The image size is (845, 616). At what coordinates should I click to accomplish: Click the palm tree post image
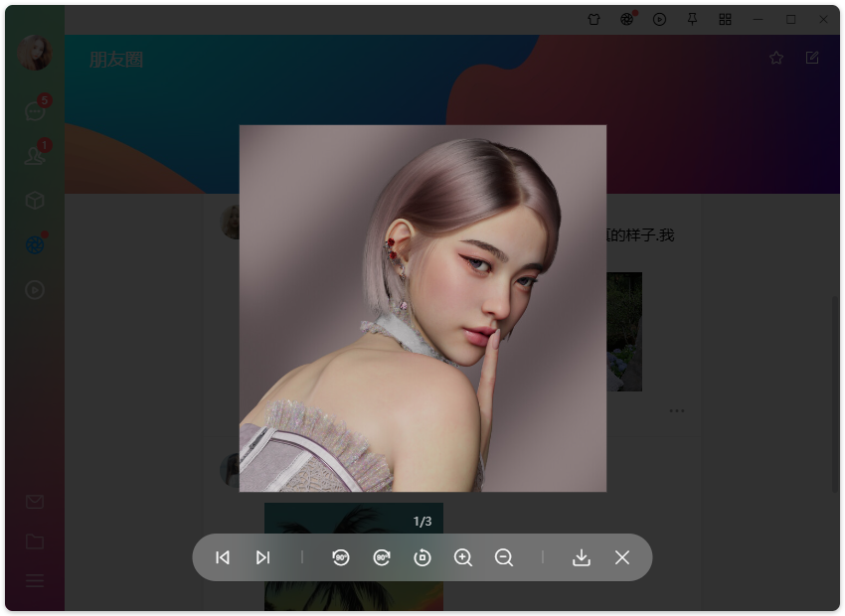tap(354, 556)
